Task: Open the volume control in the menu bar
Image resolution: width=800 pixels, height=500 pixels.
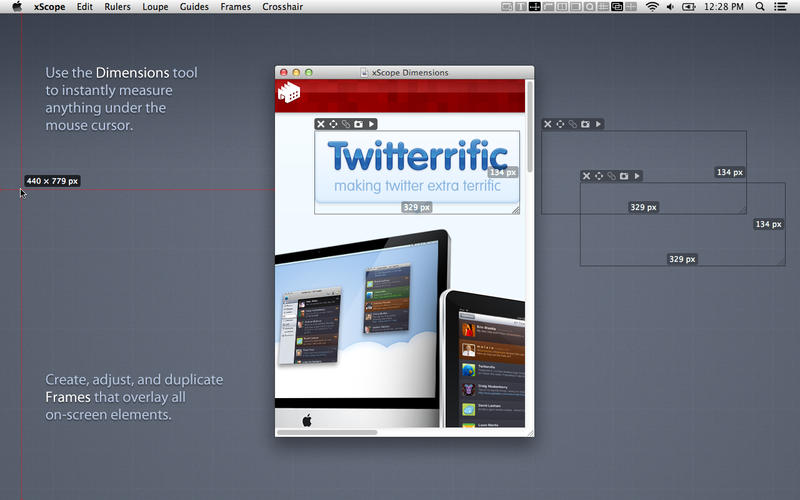Action: (x=670, y=7)
